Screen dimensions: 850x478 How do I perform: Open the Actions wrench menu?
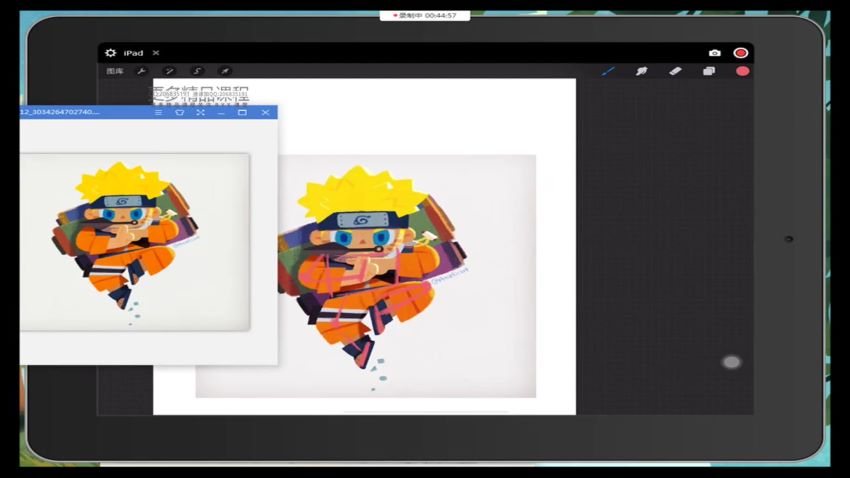pos(141,71)
